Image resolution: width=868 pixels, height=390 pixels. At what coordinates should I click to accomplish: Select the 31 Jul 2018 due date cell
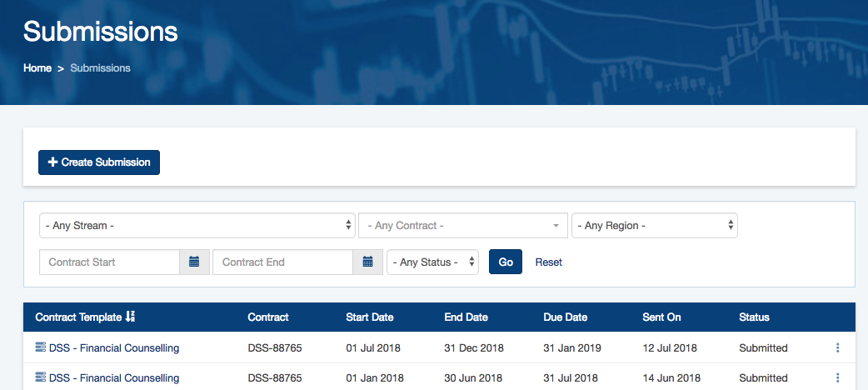coord(571,377)
